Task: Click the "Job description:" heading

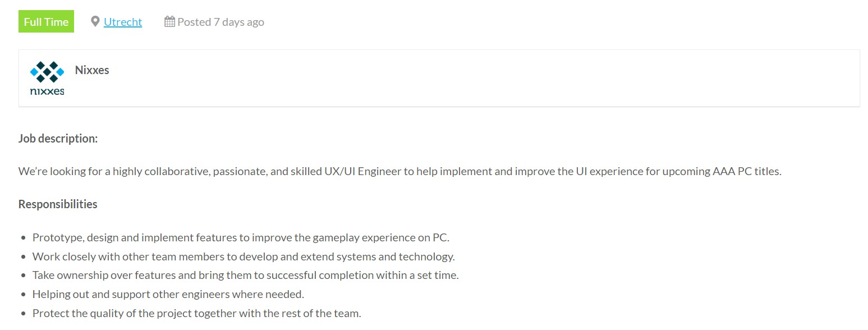Action: 58,138
